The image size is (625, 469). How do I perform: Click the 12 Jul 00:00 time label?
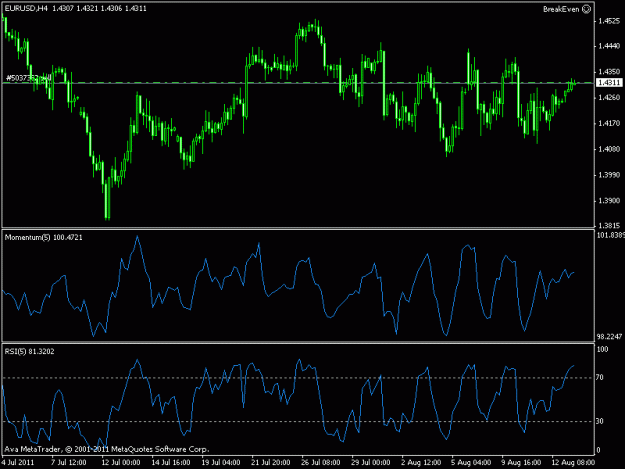point(121,462)
